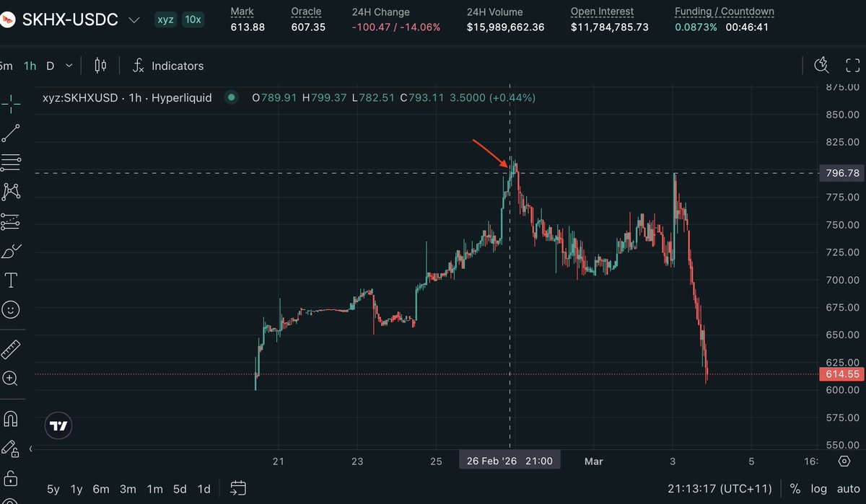
Task: Toggle stay in drawing mode pencil-lock
Action: (11, 448)
